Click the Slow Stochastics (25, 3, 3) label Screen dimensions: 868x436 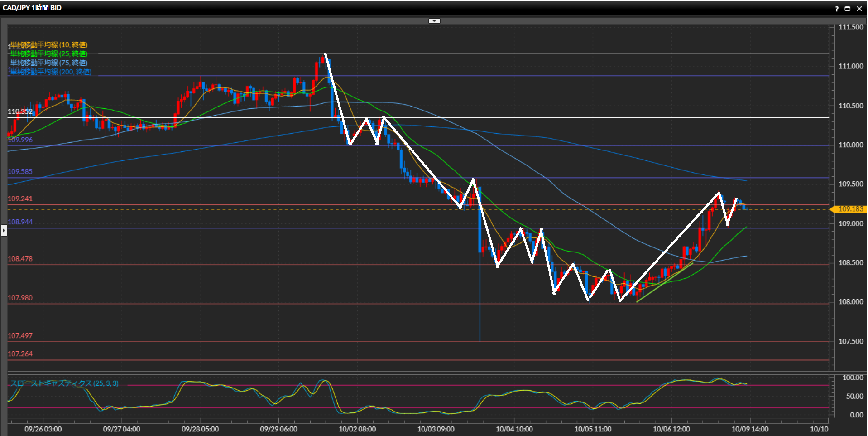(x=64, y=383)
